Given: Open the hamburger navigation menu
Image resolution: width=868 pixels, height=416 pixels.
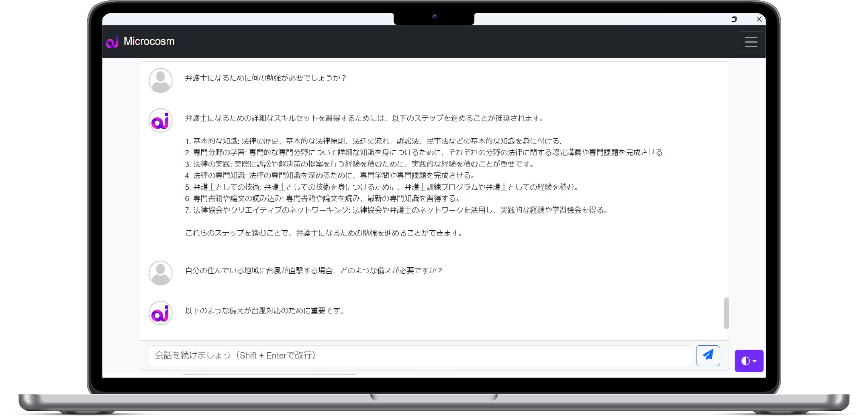Looking at the screenshot, I should click(751, 42).
